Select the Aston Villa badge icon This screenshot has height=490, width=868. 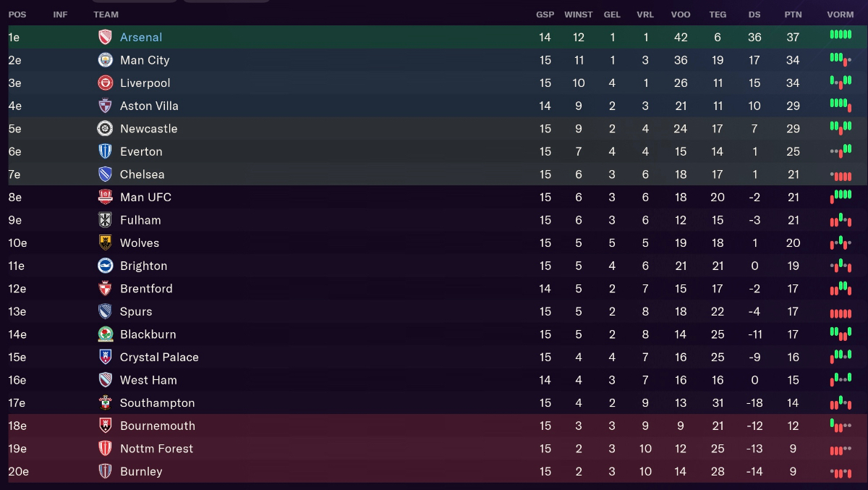[x=106, y=106]
